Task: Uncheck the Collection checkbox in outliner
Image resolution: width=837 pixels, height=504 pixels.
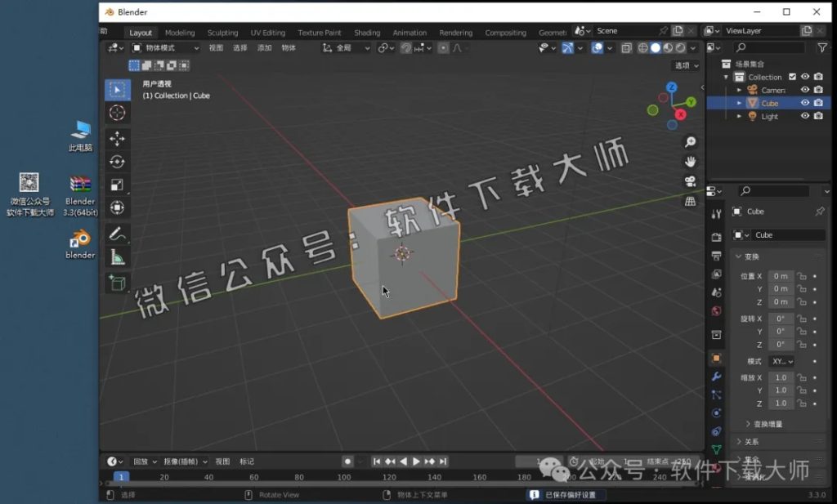Action: coord(792,77)
